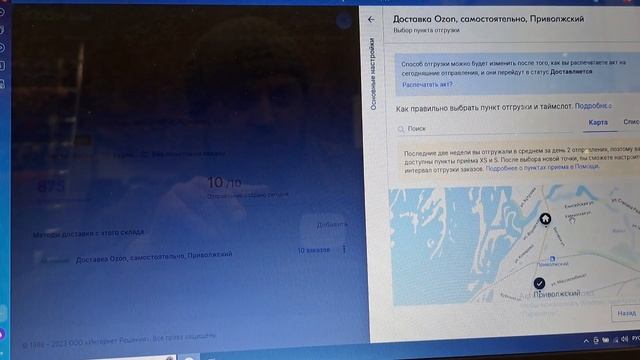The height and width of the screenshot is (360, 640).
Task: Click the "Методы доставки с этого склада" heading
Action: (89, 233)
